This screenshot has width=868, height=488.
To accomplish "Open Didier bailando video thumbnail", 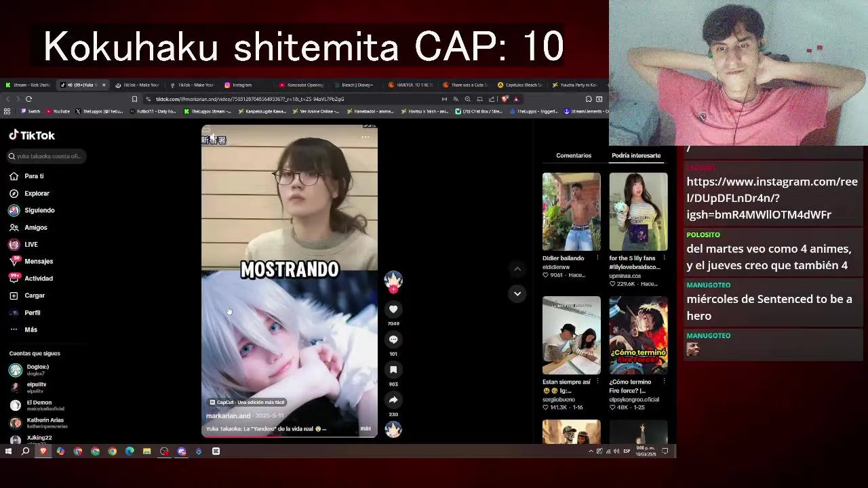I will (x=571, y=211).
